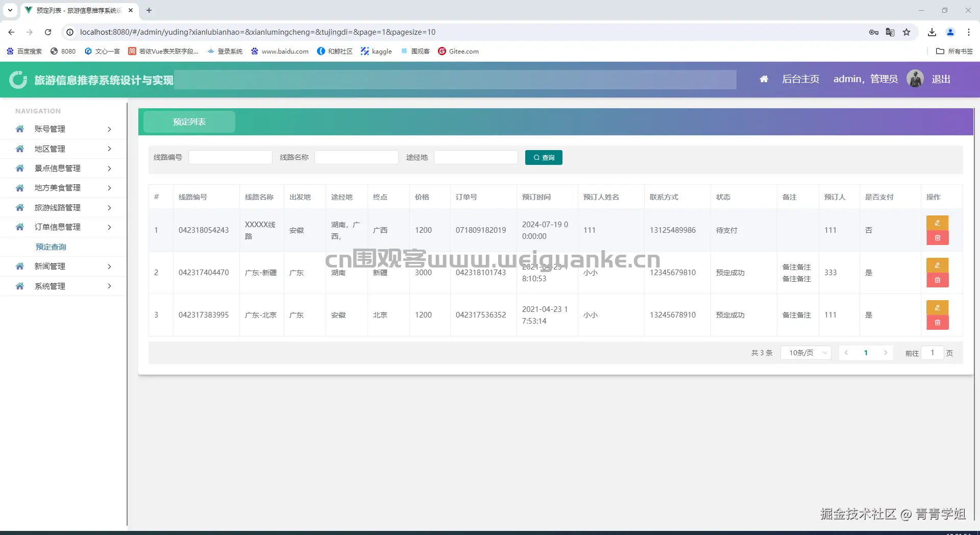Expand the 景点信息管理 menu
Viewport: 980px width, 535px height.
[x=63, y=168]
